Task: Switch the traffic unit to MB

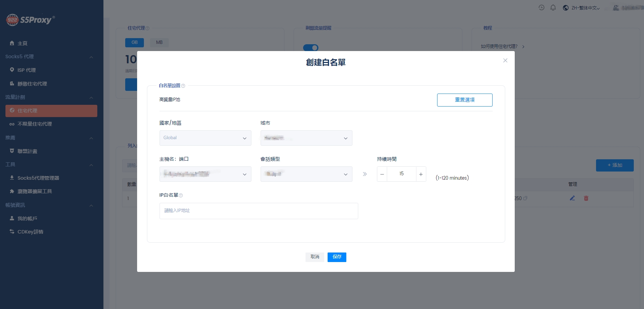Action: click(159, 43)
